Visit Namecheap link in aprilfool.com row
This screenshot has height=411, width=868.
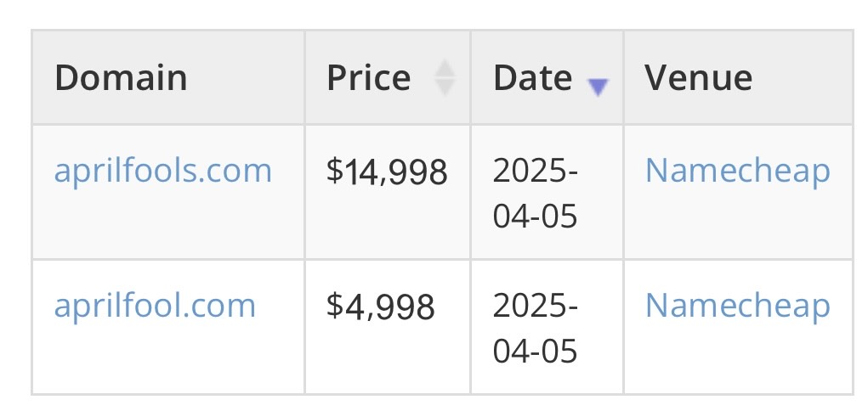pos(737,305)
